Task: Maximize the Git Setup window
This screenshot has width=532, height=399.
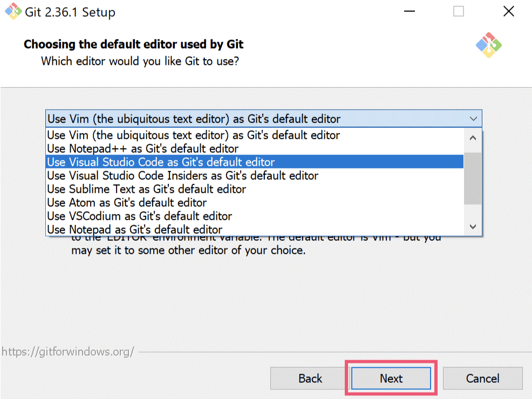Action: [x=459, y=12]
